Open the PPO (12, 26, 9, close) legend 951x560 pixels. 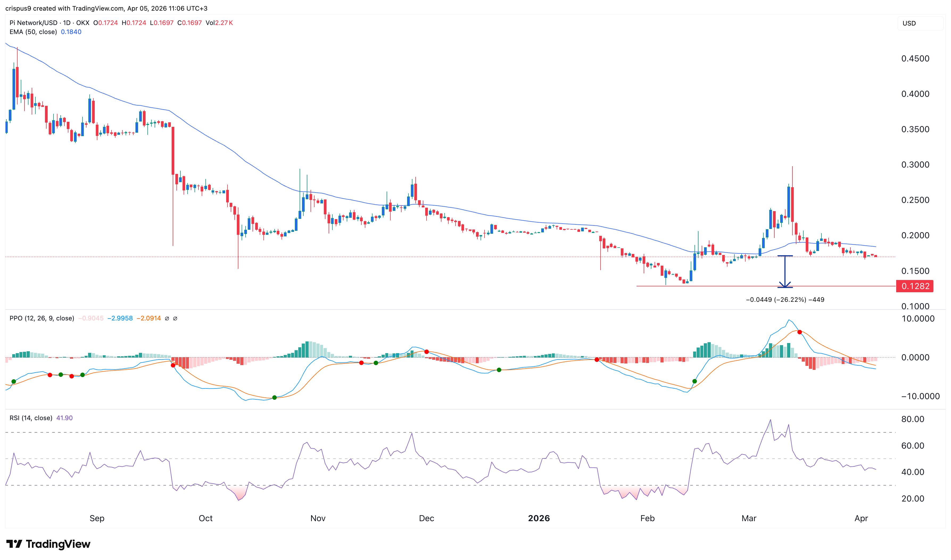click(42, 319)
